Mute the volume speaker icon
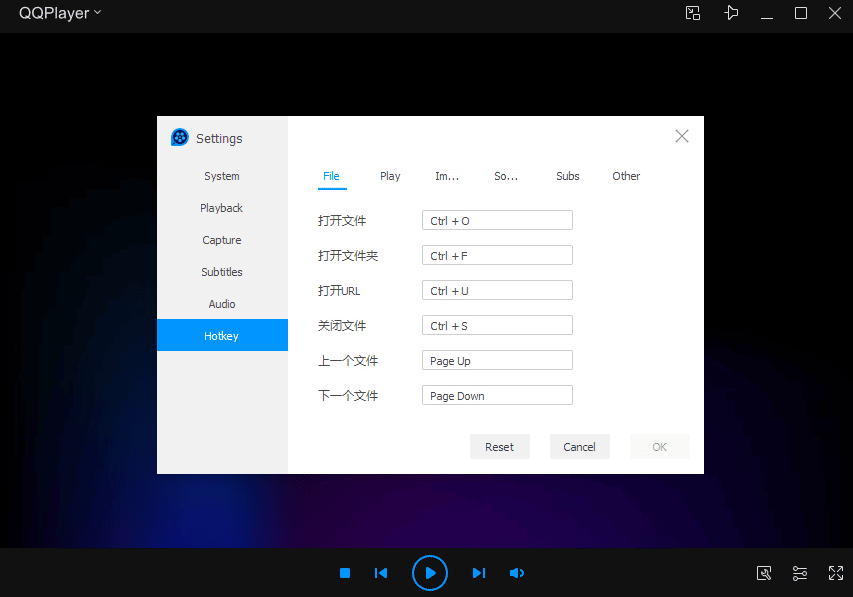This screenshot has width=853, height=597. [x=517, y=573]
